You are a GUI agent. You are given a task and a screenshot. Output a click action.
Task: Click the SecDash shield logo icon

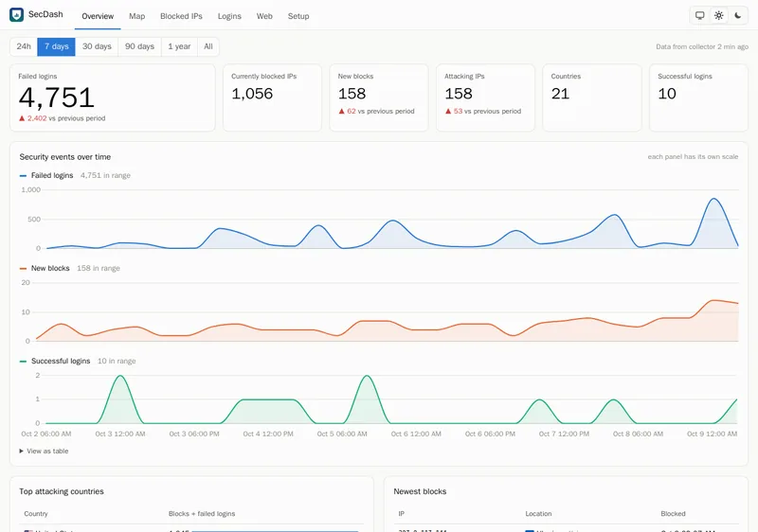[16, 14]
